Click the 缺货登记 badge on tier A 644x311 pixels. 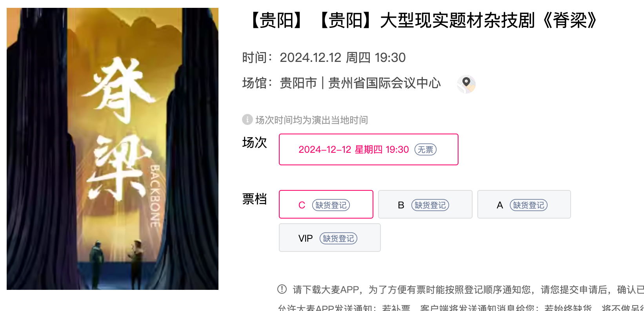click(x=529, y=205)
